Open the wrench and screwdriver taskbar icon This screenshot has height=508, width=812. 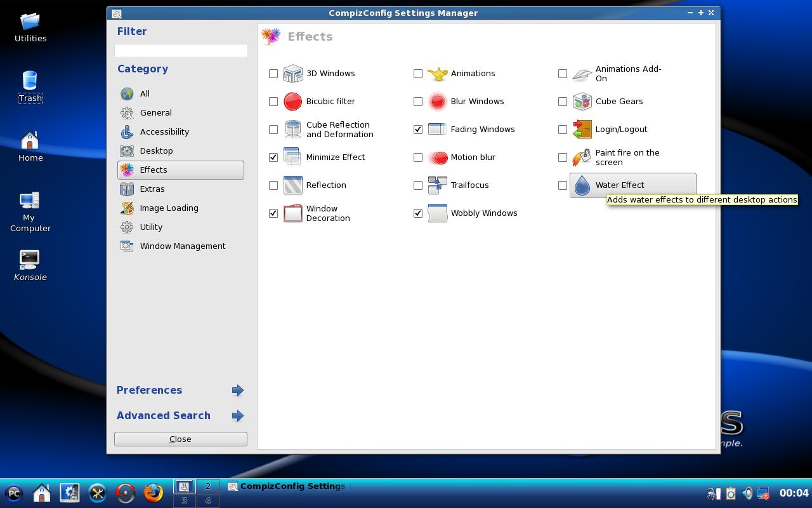pyautogui.click(x=98, y=493)
